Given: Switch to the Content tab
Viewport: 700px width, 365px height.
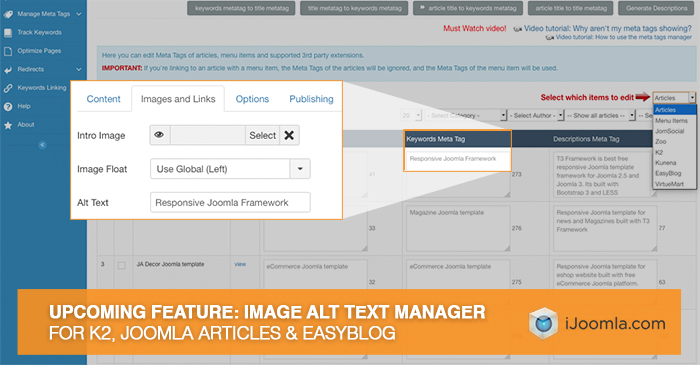Looking at the screenshot, I should point(104,99).
